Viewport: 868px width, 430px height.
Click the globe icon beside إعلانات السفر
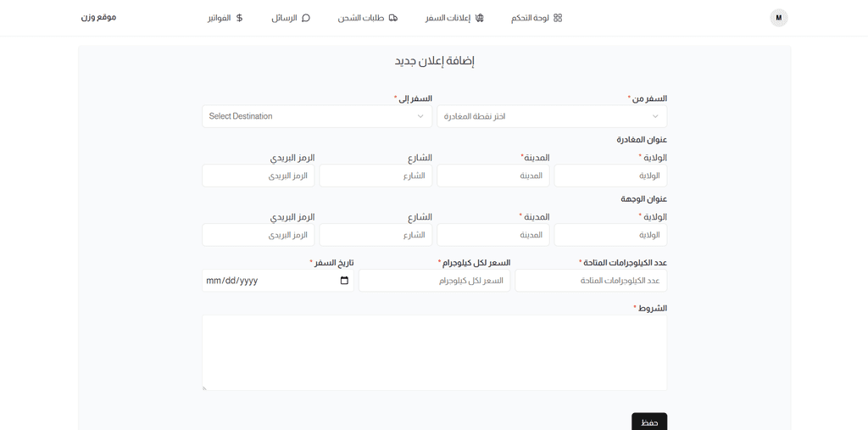pyautogui.click(x=480, y=18)
